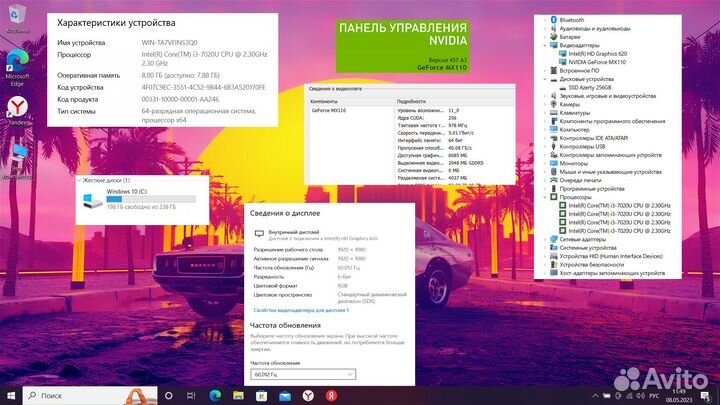Screen dimensions: 720x405
Task: Click the Подробности column header
Action: coord(411,101)
